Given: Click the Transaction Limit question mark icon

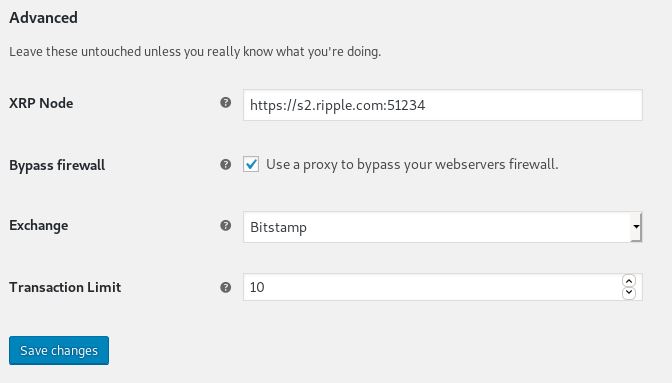Looking at the screenshot, I should [225, 287].
